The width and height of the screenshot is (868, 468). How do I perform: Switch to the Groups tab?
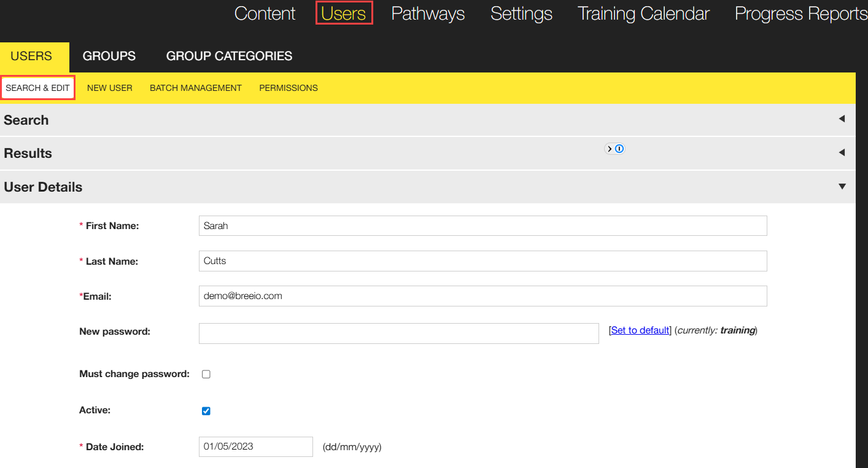[x=109, y=56]
